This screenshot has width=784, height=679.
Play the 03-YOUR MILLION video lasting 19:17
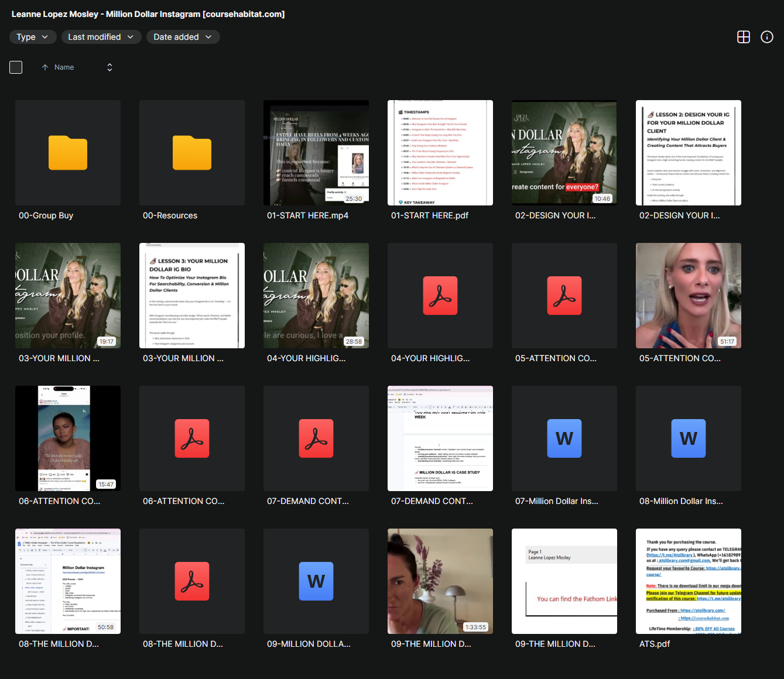click(x=68, y=296)
